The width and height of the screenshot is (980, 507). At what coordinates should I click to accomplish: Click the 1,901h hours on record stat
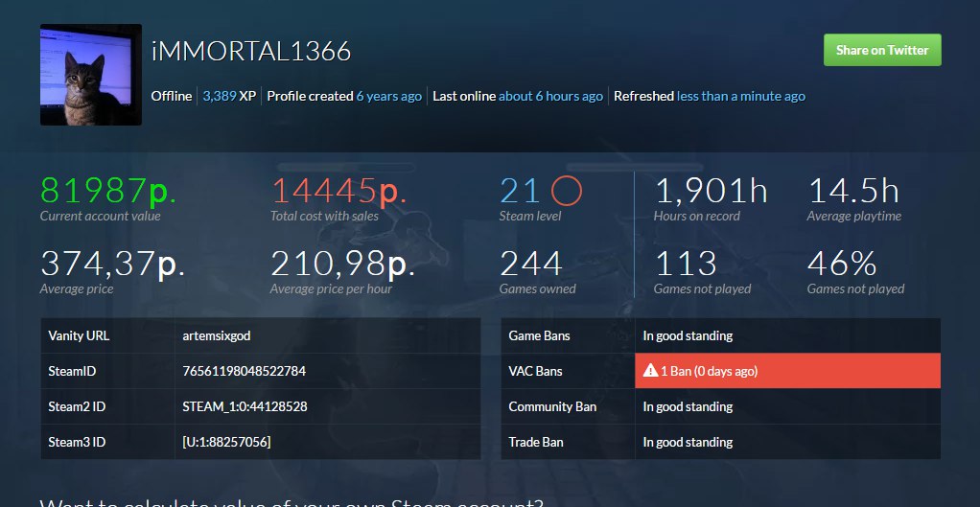pos(711,192)
